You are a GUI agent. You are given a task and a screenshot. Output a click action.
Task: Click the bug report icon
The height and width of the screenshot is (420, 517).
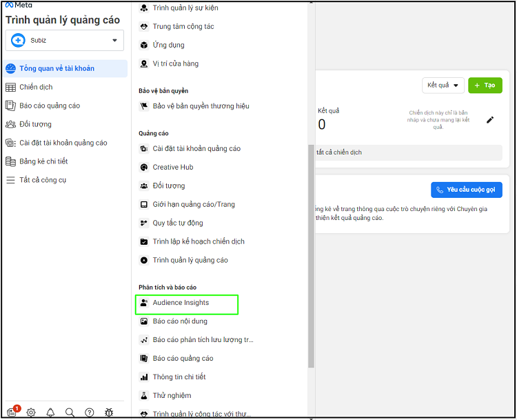coord(109,412)
